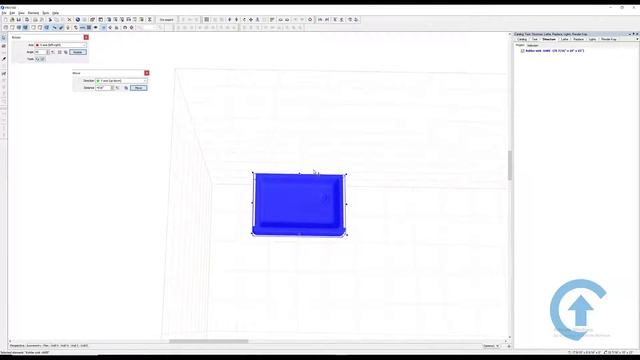
Task: Switch to the Lathe tab
Action: point(564,39)
